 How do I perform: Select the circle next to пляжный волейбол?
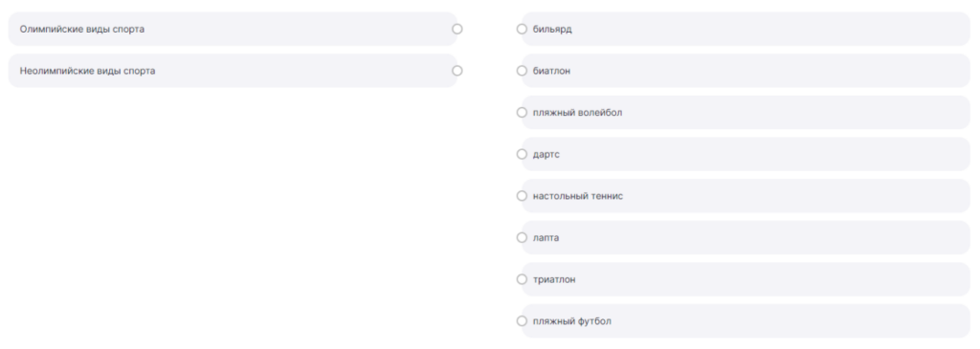[x=522, y=113]
